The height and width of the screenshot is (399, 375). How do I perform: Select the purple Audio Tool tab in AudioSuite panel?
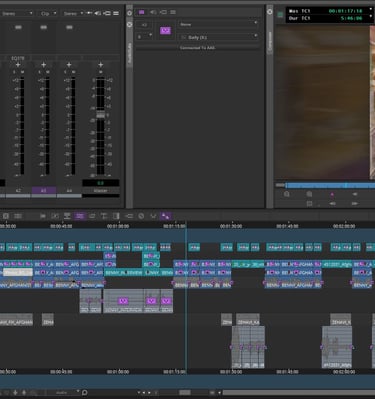142,12
